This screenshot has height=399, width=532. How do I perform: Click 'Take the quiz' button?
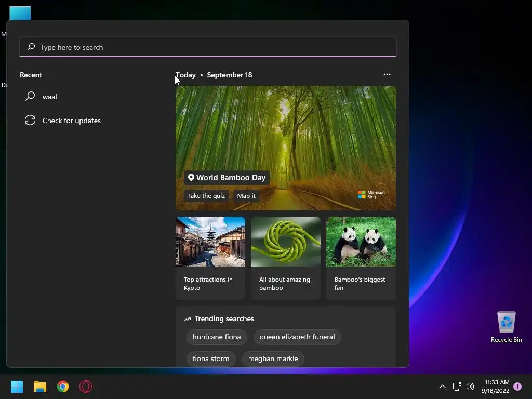tap(206, 196)
